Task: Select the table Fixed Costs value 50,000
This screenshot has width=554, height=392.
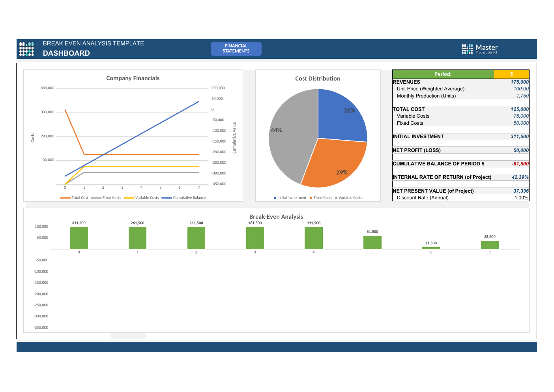Action: 521,123
